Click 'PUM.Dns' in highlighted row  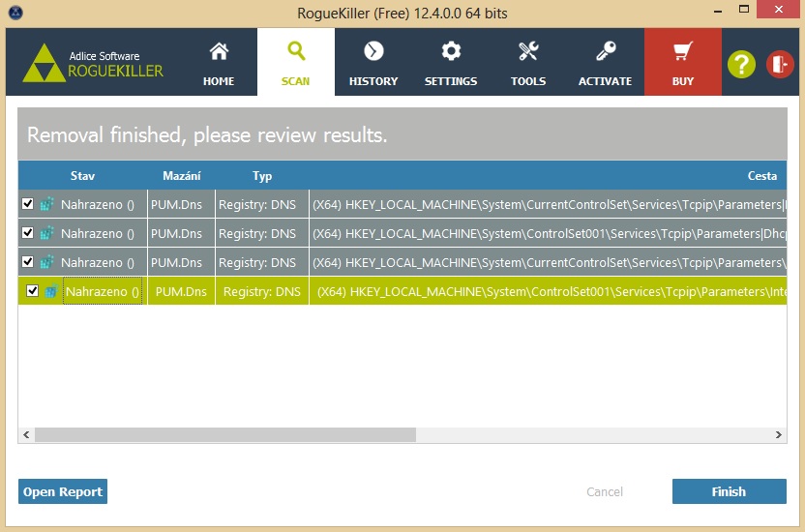click(x=181, y=291)
